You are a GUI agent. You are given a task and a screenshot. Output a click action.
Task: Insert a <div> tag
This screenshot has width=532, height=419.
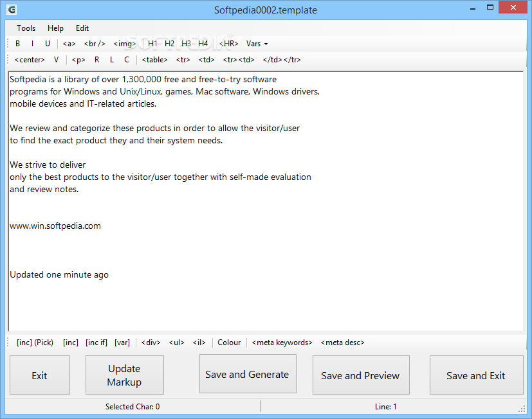point(151,343)
